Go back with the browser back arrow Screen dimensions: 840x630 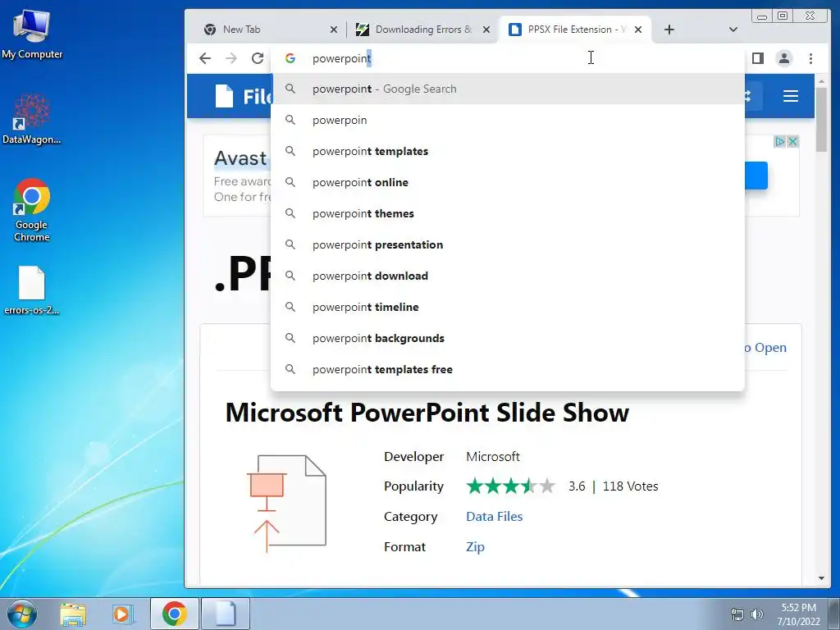click(204, 58)
